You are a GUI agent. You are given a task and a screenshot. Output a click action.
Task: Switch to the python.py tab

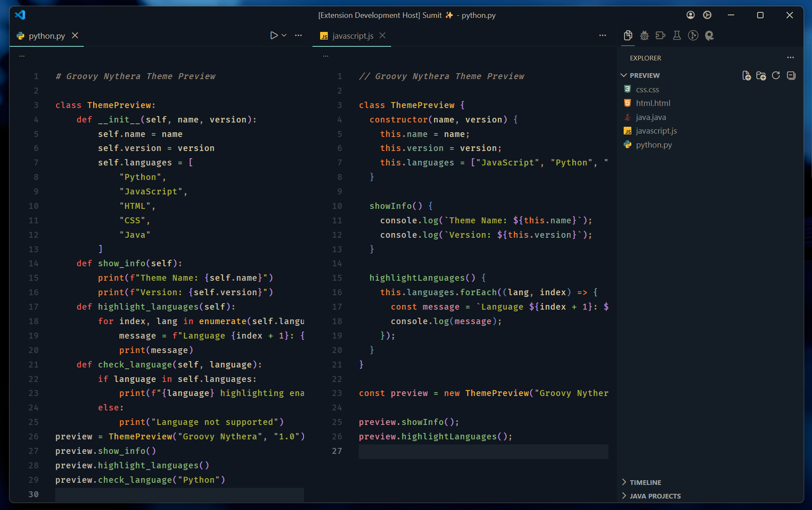[47, 36]
